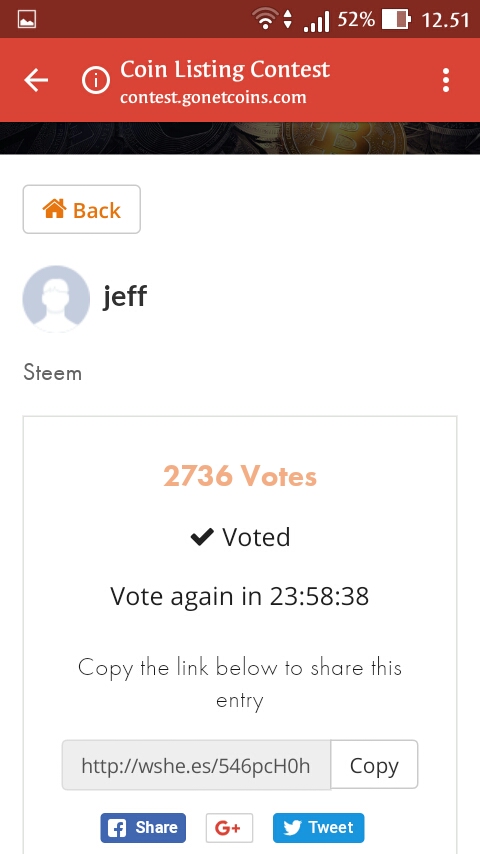The height and width of the screenshot is (854, 480).
Task: Open the three-dot overflow menu
Action: coord(446,81)
